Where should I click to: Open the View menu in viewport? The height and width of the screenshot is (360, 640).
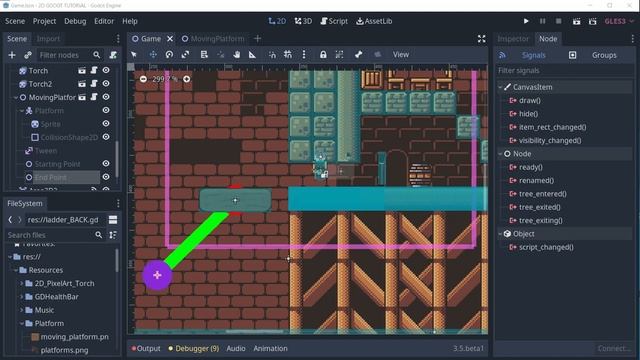click(x=400, y=55)
